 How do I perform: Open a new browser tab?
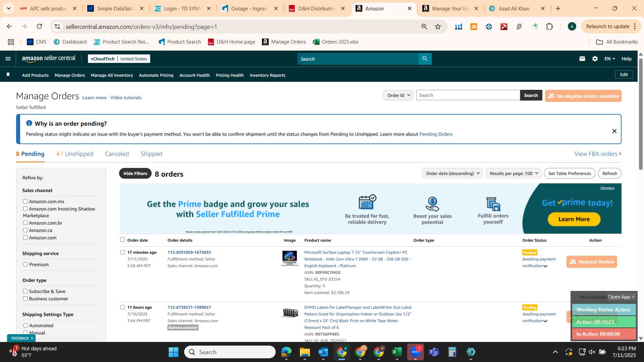pyautogui.click(x=558, y=8)
